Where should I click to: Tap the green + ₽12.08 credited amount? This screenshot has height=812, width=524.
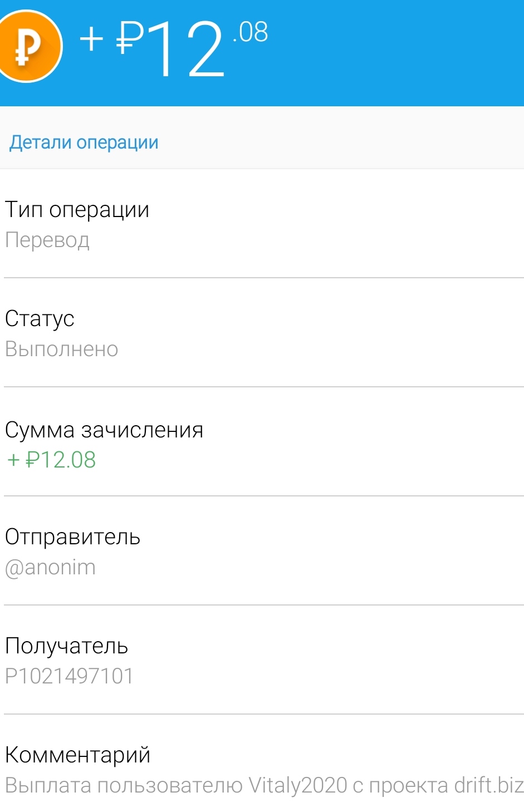51,460
